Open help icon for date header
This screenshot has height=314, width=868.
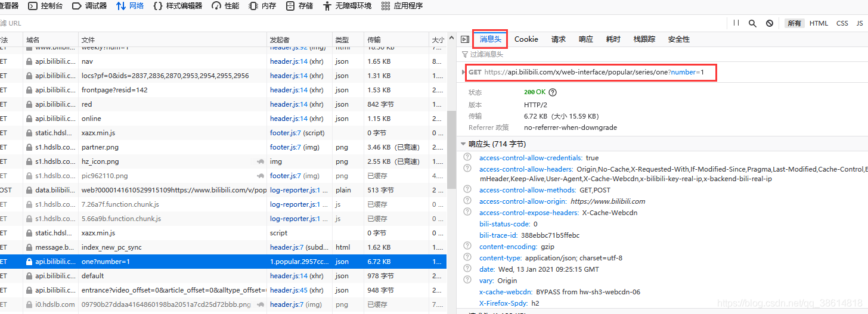point(468,269)
